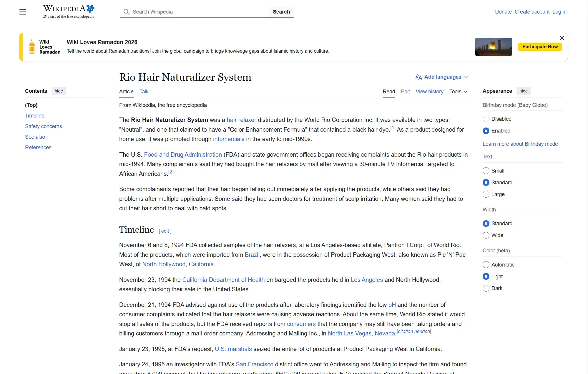
Task: Disable Birthday mode radio button
Action: pos(486,119)
